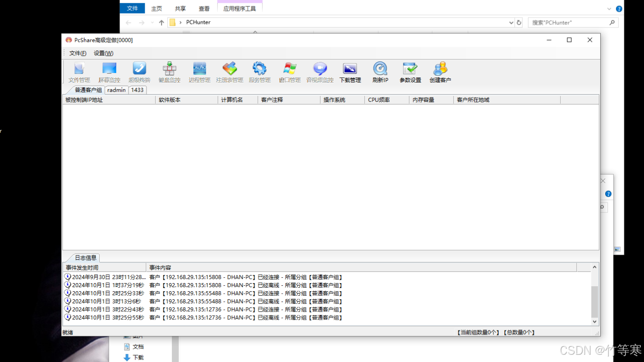Switch to the 普通客户组 tab

coord(88,90)
